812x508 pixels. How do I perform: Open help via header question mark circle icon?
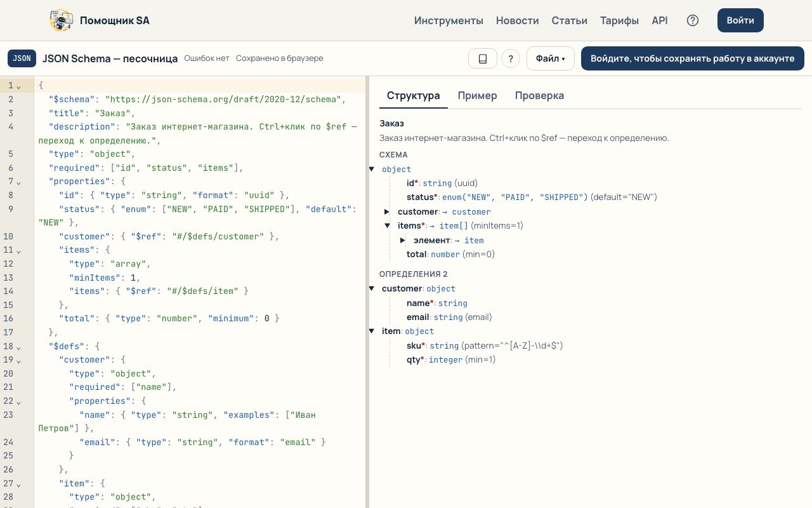pyautogui.click(x=693, y=20)
